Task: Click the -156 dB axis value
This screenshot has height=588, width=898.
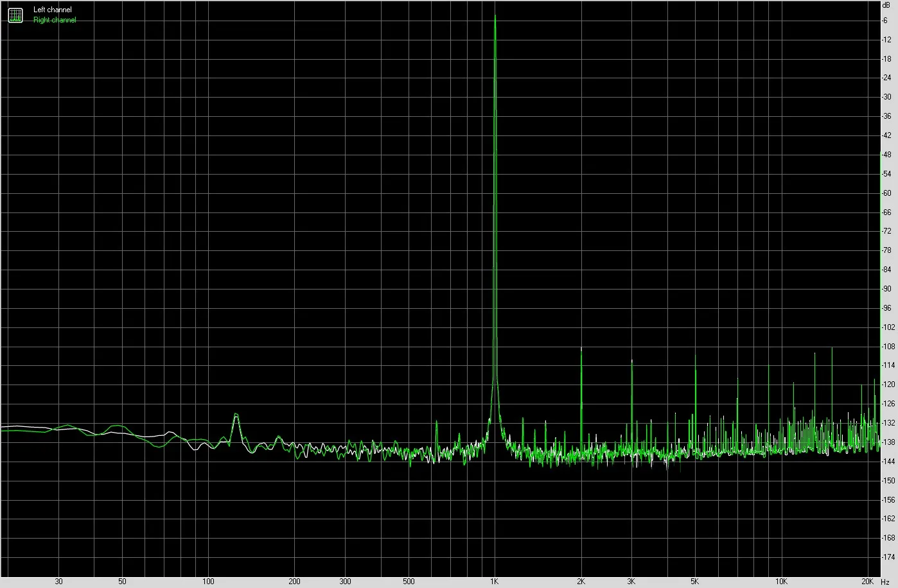Action: (x=888, y=499)
